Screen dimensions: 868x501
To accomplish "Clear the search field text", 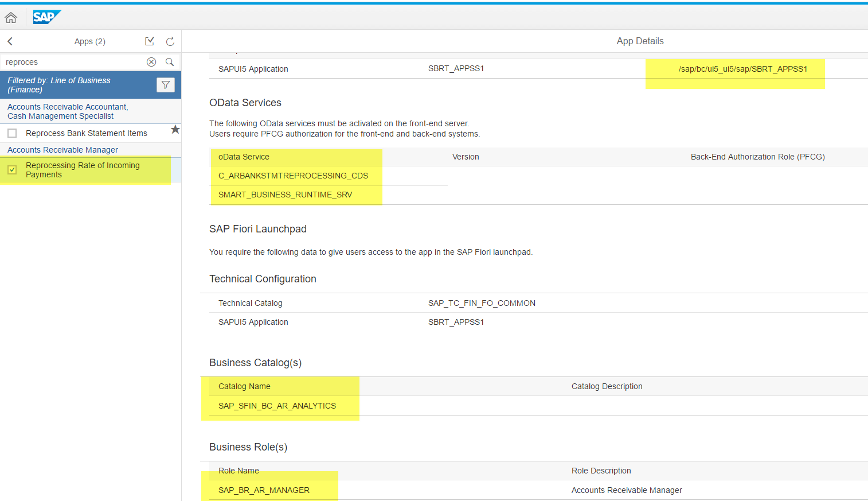I will pyautogui.click(x=151, y=62).
